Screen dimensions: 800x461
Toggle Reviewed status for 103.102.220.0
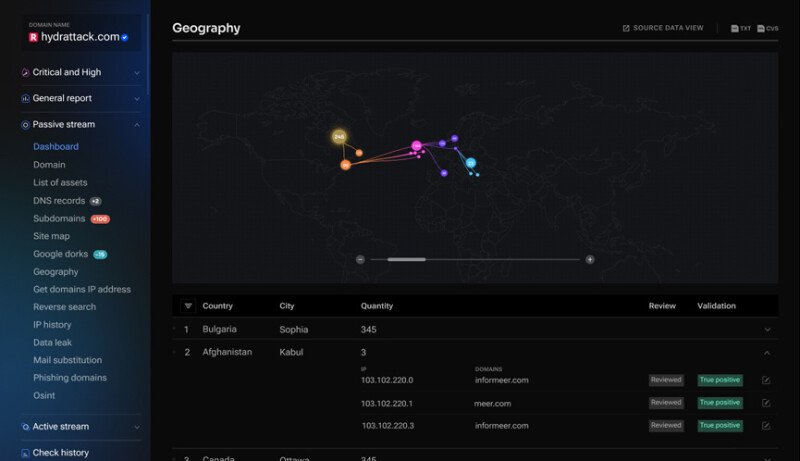665,380
